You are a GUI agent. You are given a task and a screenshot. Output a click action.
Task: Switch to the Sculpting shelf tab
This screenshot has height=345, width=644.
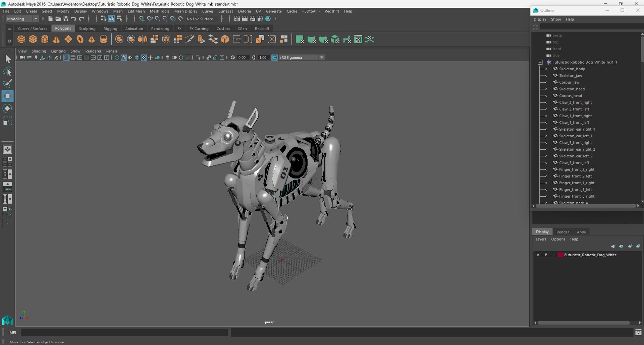(87, 28)
